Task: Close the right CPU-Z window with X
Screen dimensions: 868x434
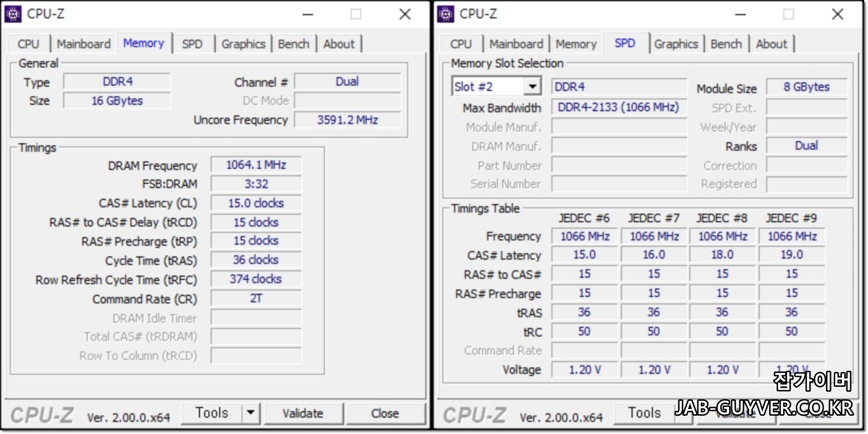Action: point(838,14)
